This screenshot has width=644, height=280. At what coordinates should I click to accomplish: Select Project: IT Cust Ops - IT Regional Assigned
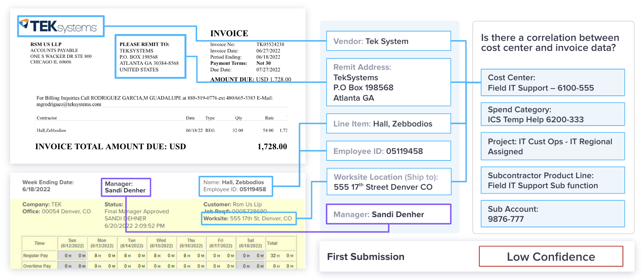(x=553, y=146)
